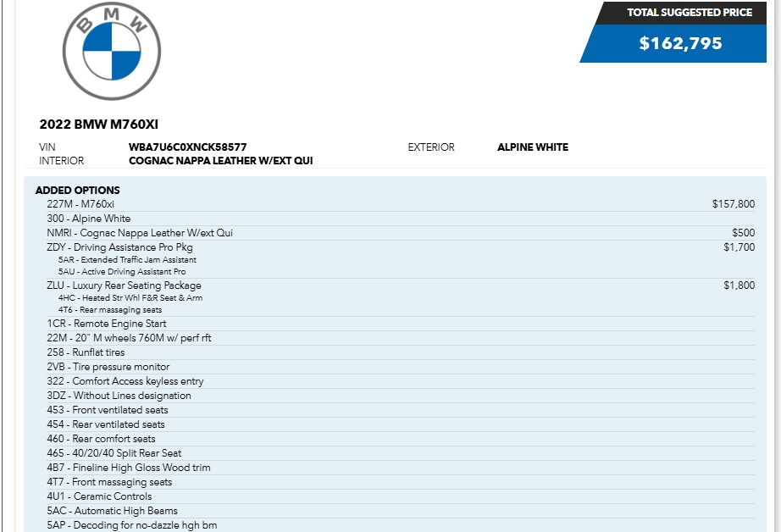
Task: Select the 5AC Automatic High Beams row
Action: click(113, 511)
